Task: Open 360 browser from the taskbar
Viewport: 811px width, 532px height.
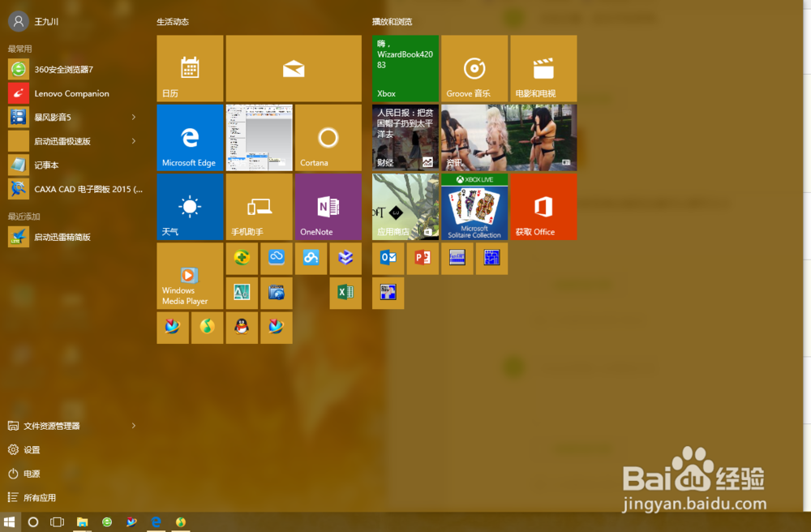Action: tap(107, 522)
